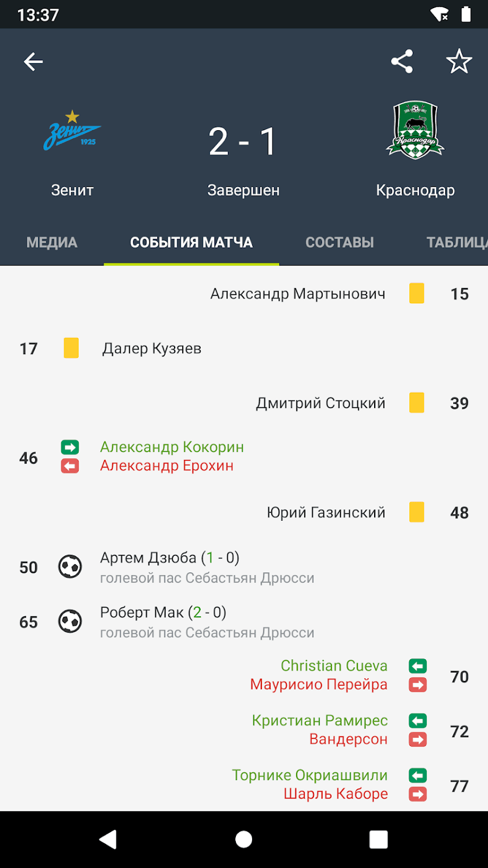Screen dimensions: 488x868
Task: Click the soccer ball icon at minute 65
Action: [x=70, y=622]
